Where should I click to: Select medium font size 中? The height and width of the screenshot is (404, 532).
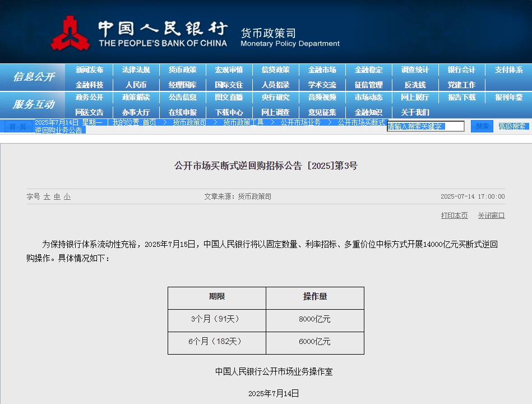pos(57,196)
